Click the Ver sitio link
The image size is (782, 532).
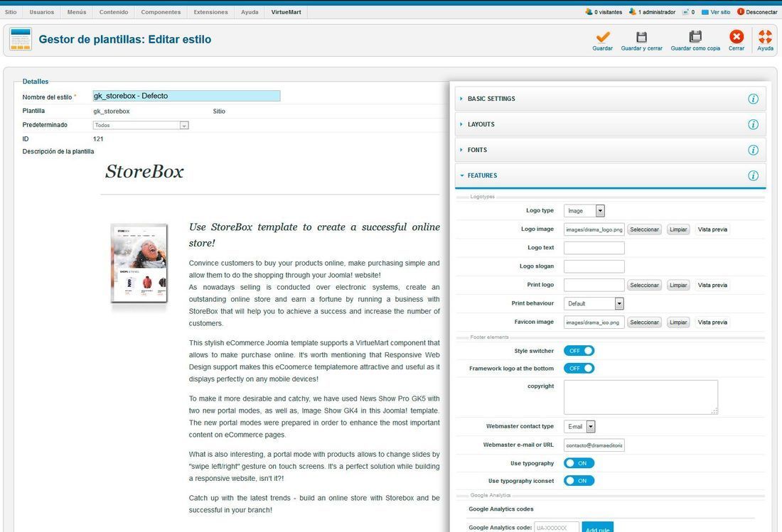tap(720, 12)
